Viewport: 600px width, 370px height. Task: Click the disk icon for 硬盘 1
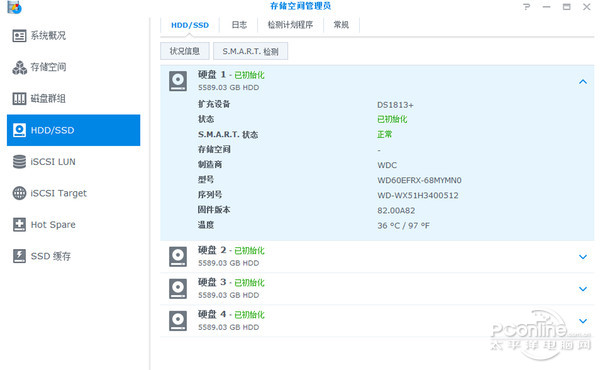tap(178, 81)
